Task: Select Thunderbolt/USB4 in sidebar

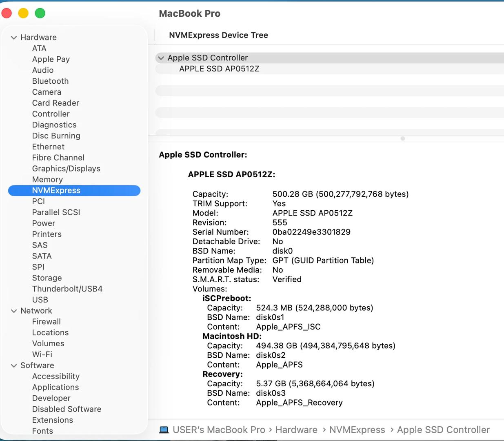Action: point(67,289)
